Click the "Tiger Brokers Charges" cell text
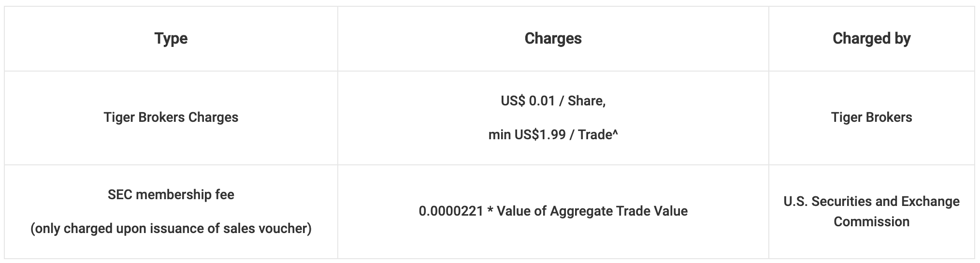The height and width of the screenshot is (263, 980). click(x=171, y=117)
